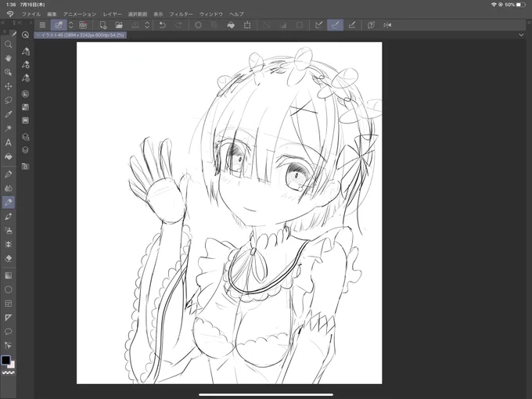The width and height of the screenshot is (532, 399).
Task: Open the Brush Size palette icon
Action: [26, 78]
